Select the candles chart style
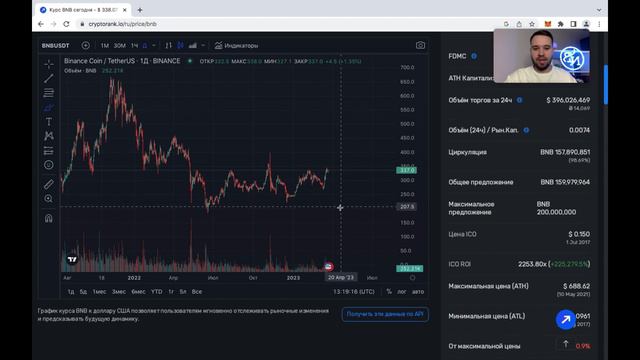640x360 pixels. (180, 45)
